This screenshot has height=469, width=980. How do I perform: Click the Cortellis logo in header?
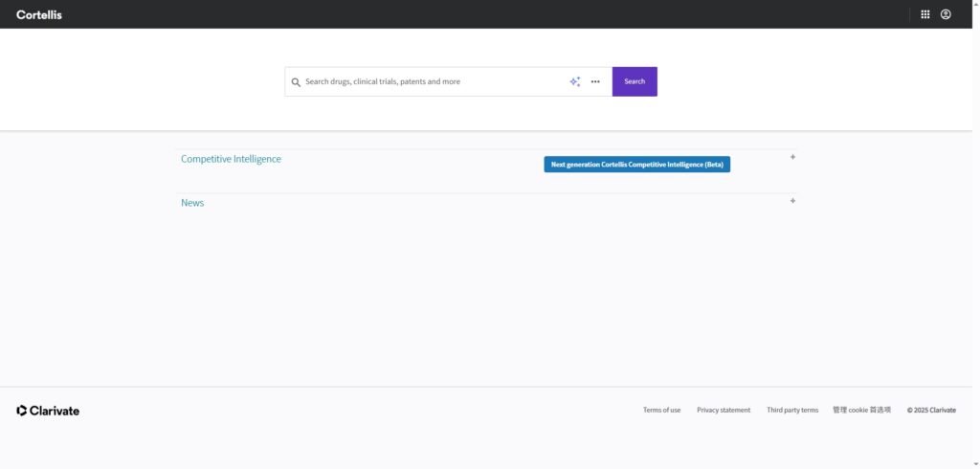pyautogui.click(x=39, y=14)
